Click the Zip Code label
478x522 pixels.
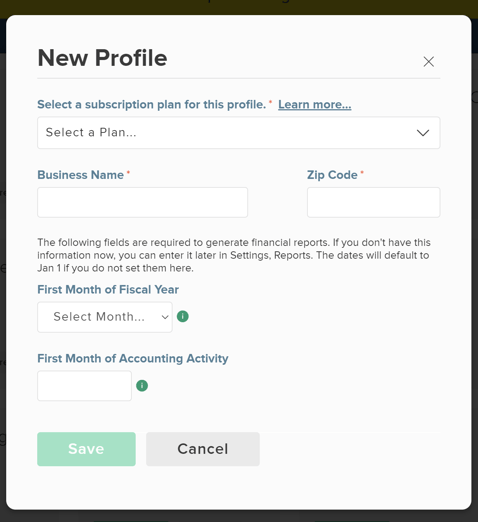[x=332, y=175]
